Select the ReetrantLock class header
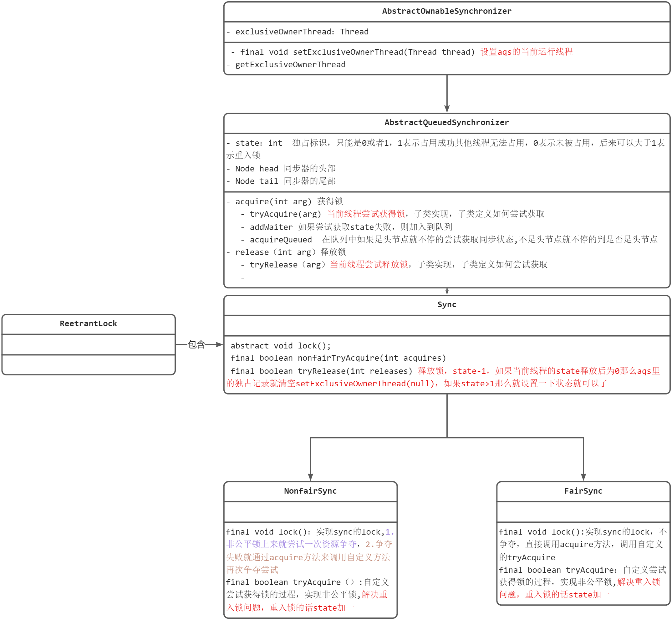This screenshot has width=672, height=620. point(89,324)
